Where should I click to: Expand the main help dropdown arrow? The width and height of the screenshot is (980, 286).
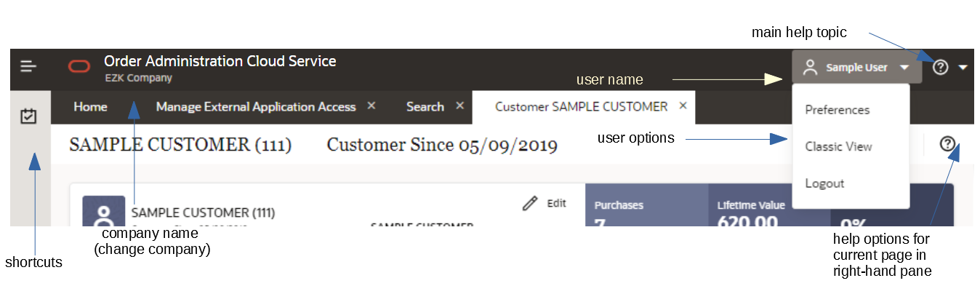click(963, 67)
